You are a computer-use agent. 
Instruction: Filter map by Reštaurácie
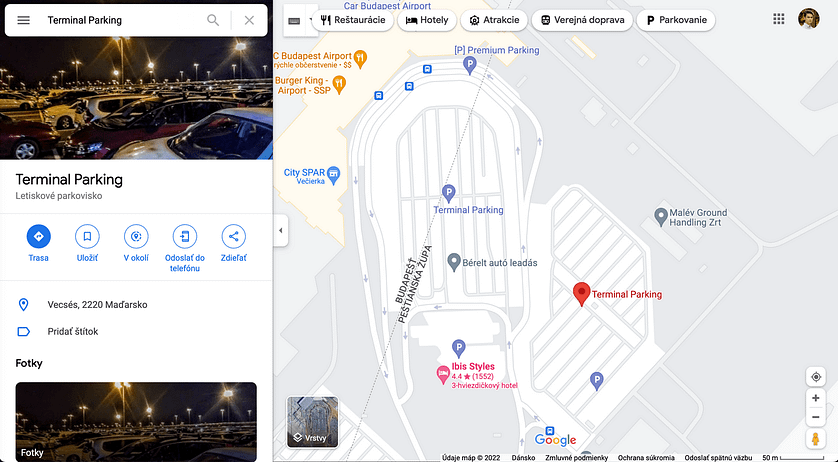tap(353, 20)
